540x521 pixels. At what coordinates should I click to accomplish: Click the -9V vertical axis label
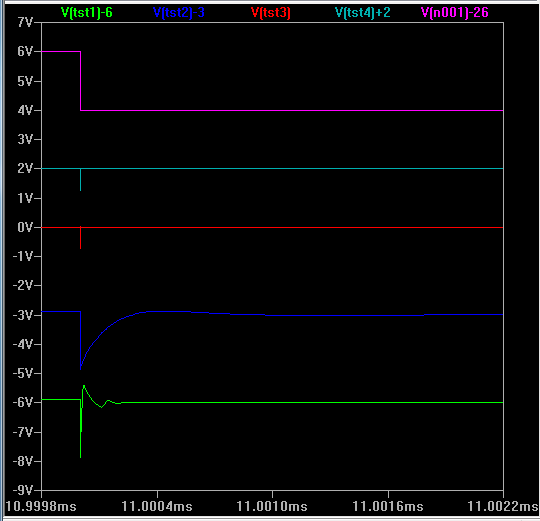(23, 490)
